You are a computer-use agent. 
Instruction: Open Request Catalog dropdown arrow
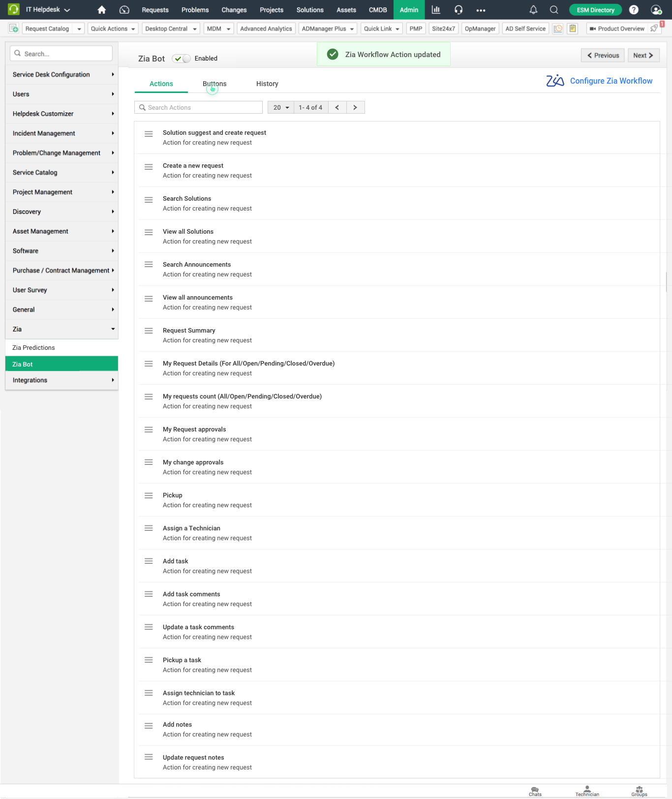pos(79,29)
